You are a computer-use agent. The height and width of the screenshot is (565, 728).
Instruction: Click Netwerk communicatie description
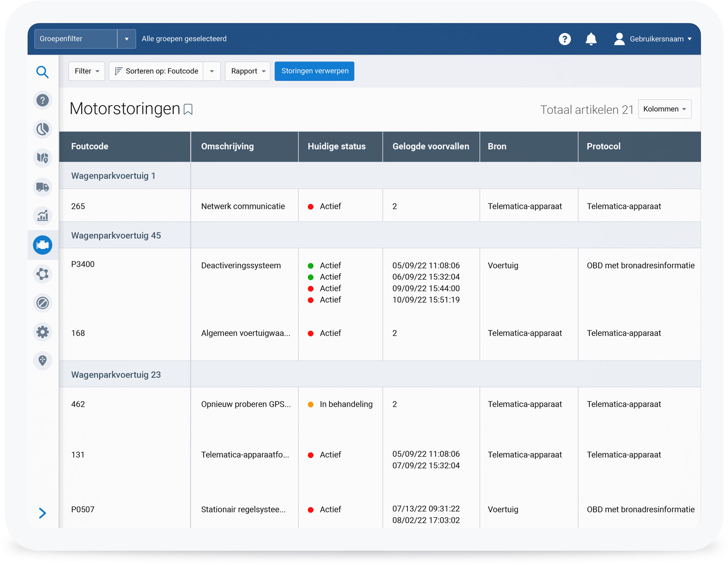243,206
